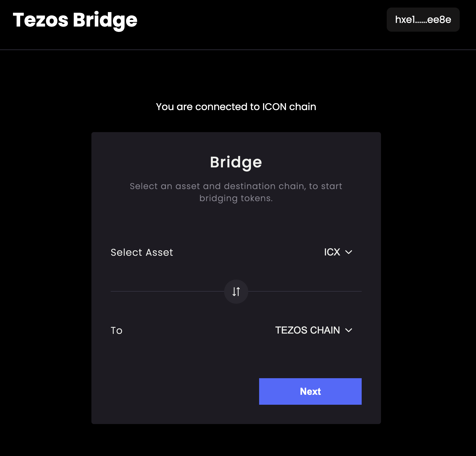
Task: Click the Tezos Bridge site title
Action: [75, 20]
